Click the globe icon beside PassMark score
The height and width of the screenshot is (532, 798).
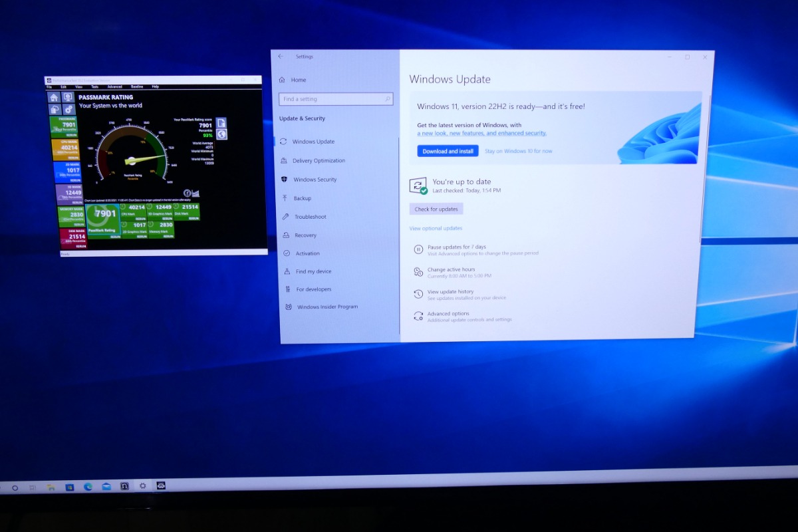coord(221,134)
